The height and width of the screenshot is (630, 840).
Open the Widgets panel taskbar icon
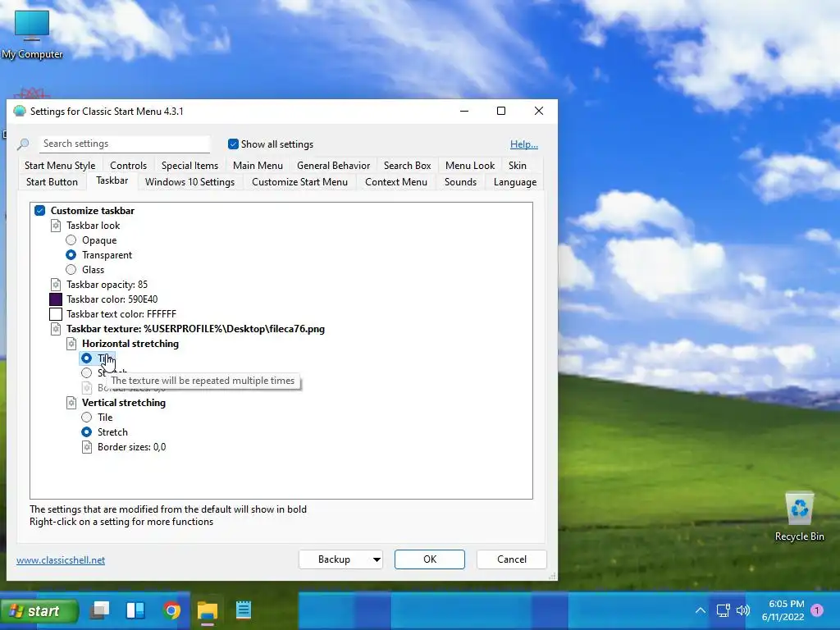point(135,610)
